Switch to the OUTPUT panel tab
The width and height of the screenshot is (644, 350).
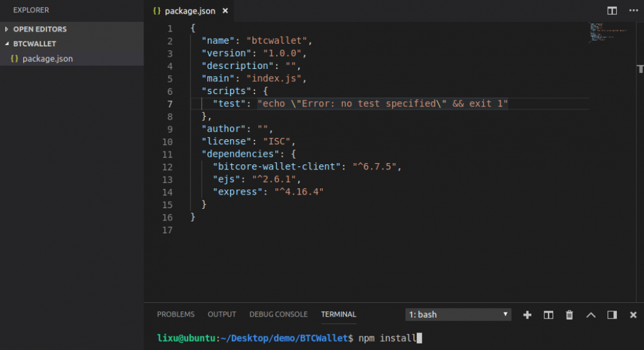coord(222,314)
